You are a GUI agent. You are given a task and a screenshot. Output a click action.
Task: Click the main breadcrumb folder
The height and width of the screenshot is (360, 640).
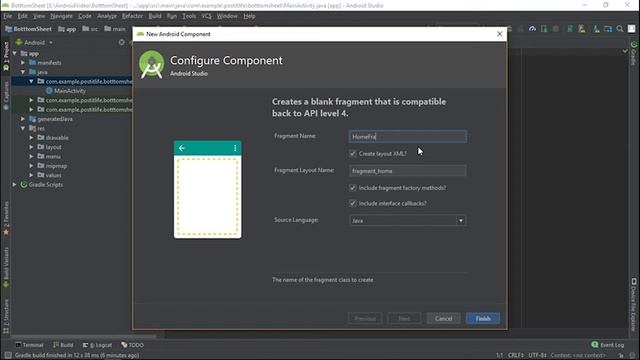point(115,29)
